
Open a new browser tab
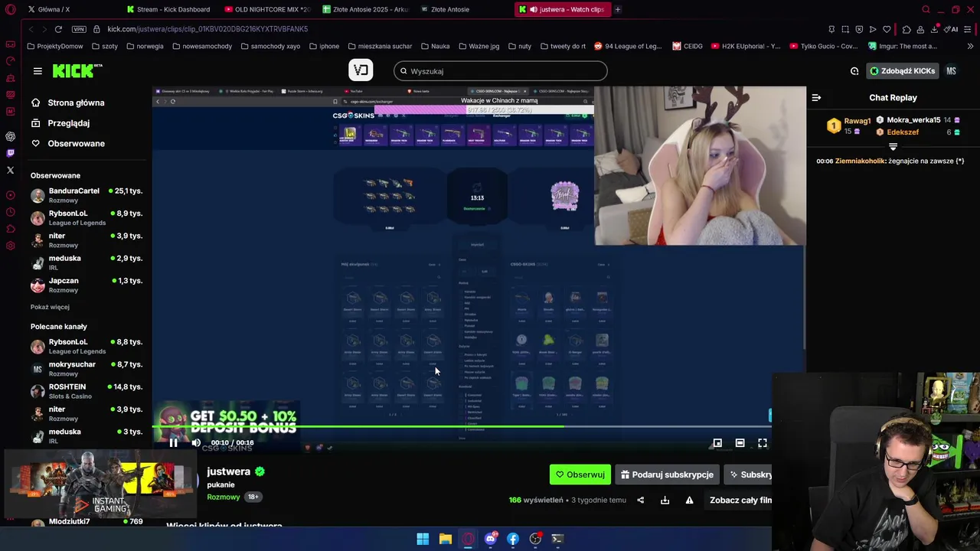[617, 9]
